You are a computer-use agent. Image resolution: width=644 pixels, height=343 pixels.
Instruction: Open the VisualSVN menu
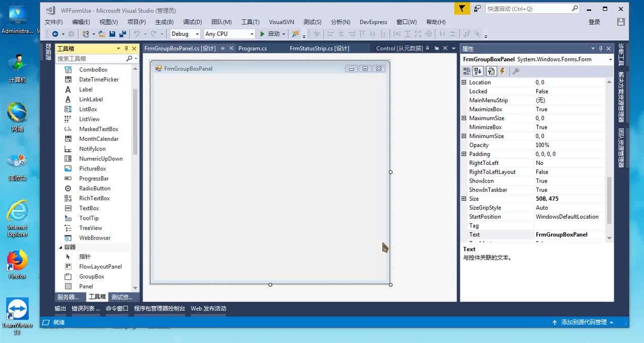(281, 22)
